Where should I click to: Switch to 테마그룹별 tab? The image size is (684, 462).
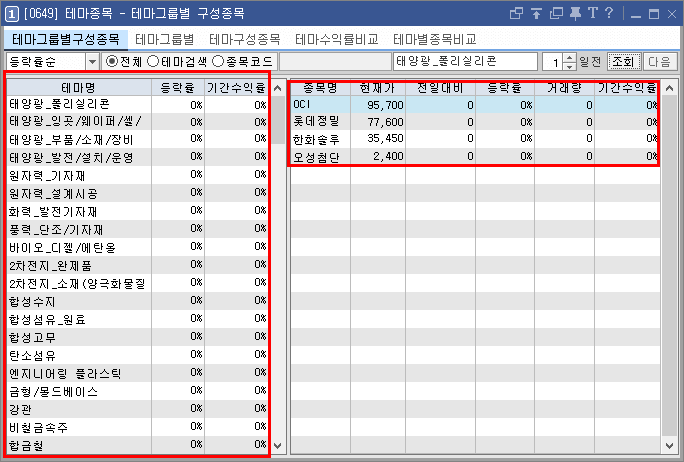164,40
